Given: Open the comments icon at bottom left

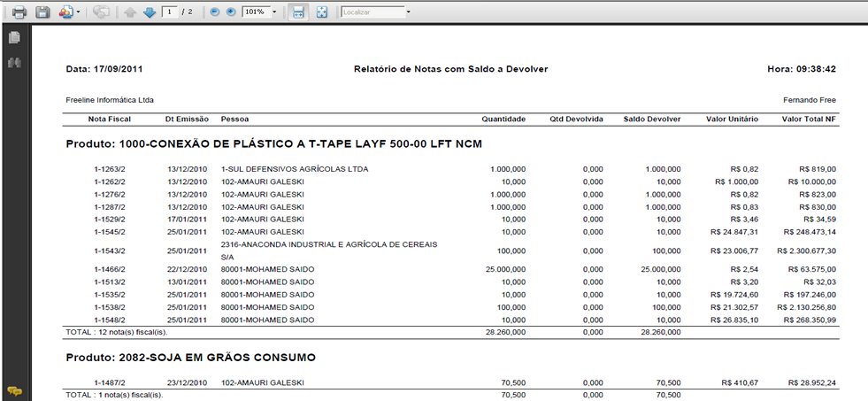Looking at the screenshot, I should [x=14, y=390].
